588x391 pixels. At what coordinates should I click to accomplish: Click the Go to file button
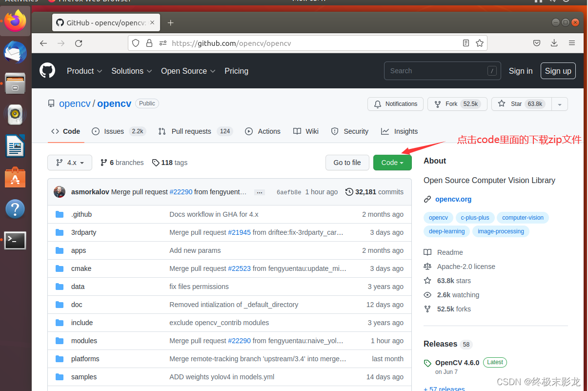347,163
